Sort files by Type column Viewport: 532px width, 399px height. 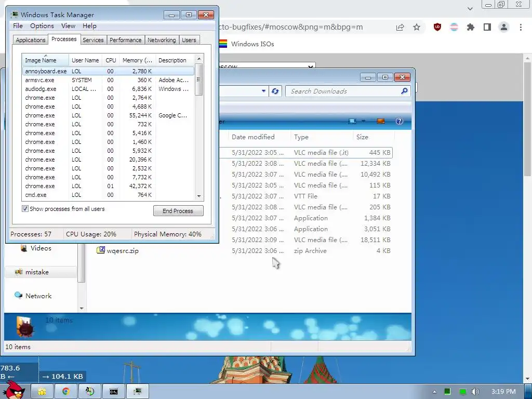tap(321, 137)
